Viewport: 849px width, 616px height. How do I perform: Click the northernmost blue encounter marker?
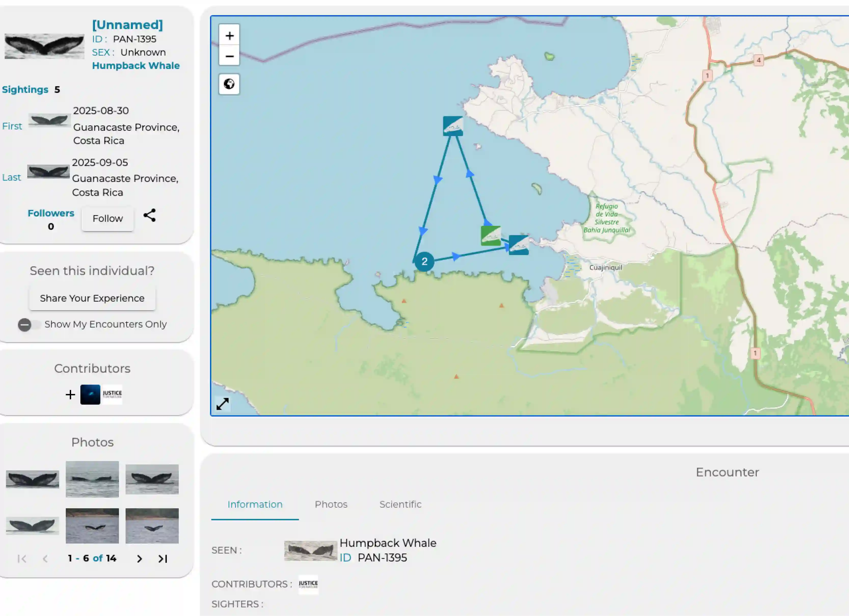[453, 126]
